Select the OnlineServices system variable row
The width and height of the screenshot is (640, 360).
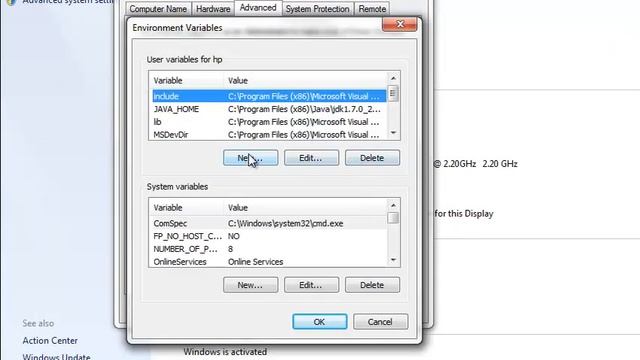269,261
